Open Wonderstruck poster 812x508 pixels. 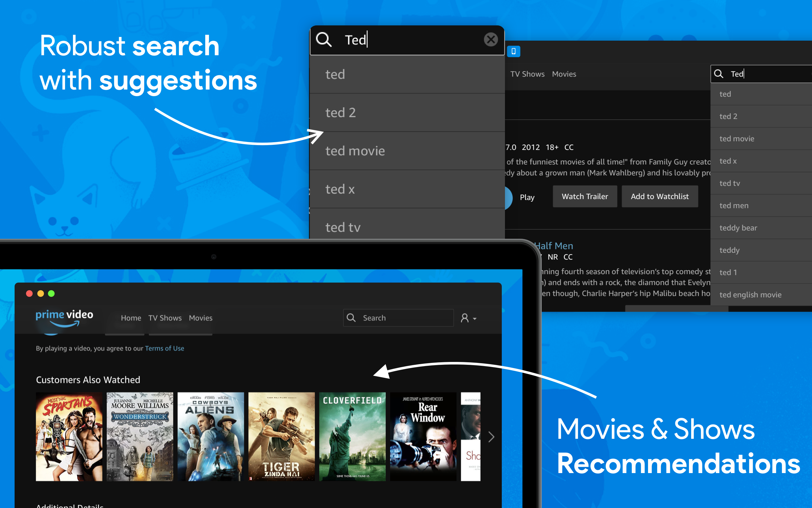tap(140, 437)
